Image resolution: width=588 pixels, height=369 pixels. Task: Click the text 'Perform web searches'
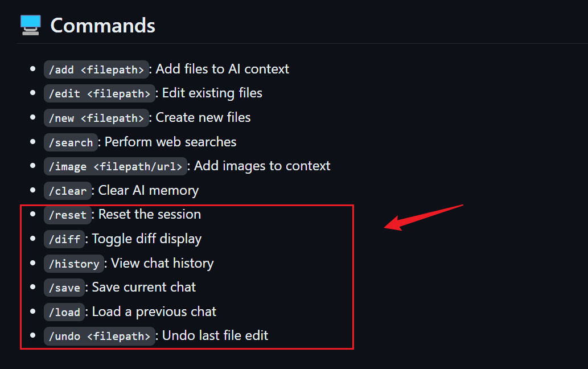click(x=170, y=142)
